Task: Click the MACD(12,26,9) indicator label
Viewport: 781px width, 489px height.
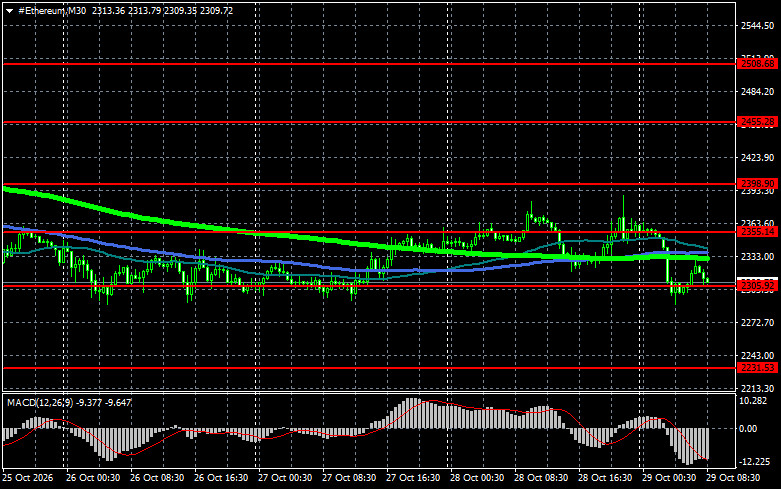Action: point(39,402)
